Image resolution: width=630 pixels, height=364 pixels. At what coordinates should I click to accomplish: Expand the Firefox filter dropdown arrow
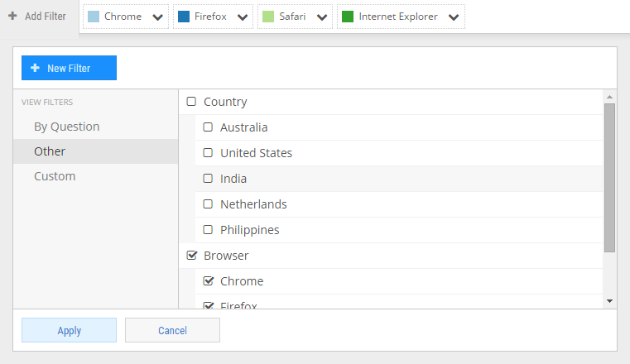[x=243, y=17]
